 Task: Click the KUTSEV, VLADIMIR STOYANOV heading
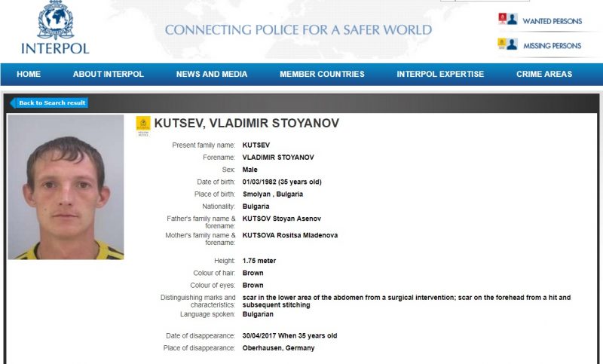(246, 123)
